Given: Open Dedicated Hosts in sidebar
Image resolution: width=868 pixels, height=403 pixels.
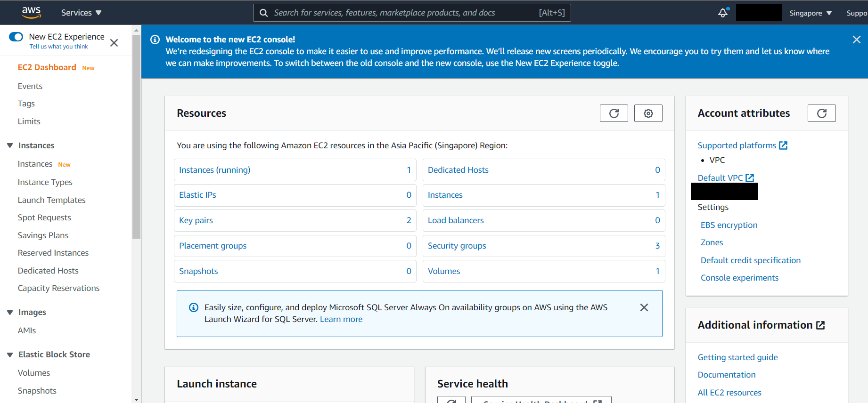Looking at the screenshot, I should [x=48, y=271].
